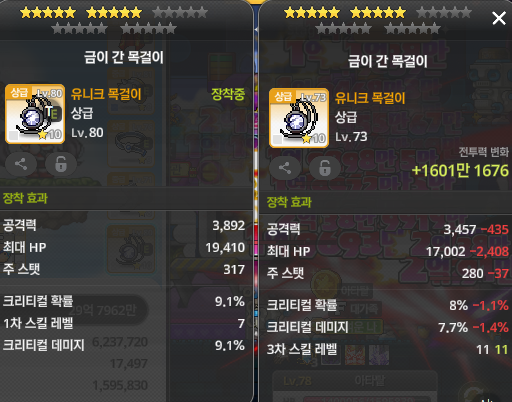Image resolution: width=512 pixels, height=402 pixels.
Task: Click the 최대 HP 17,002 row
Action: click(x=387, y=251)
